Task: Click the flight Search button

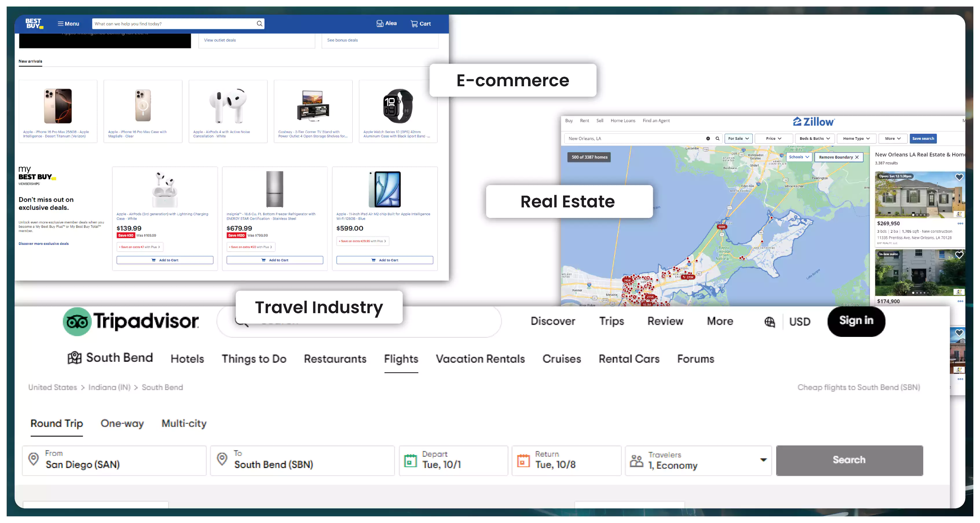Action: (x=849, y=460)
